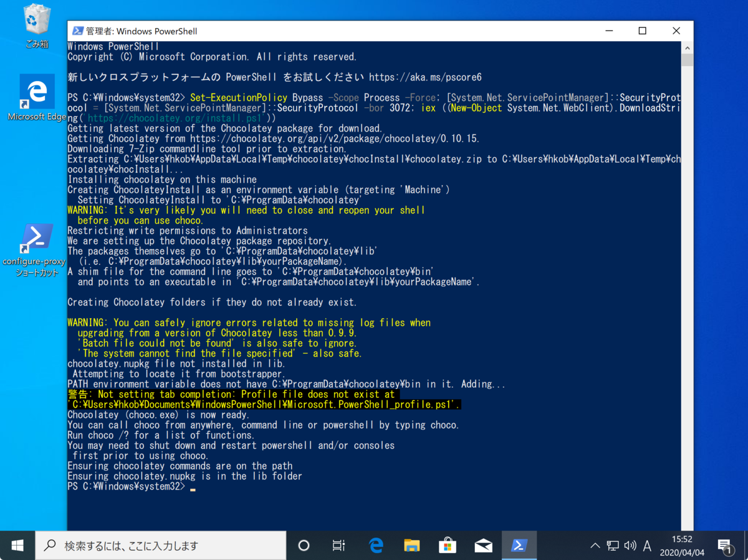Focus the taskbar search box
Viewport: 748px width, 560px height.
tap(161, 546)
